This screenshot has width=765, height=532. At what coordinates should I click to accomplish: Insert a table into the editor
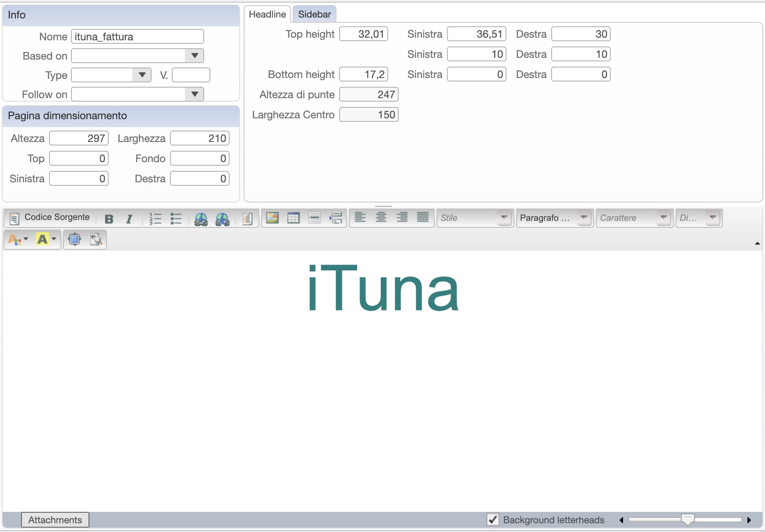point(294,218)
